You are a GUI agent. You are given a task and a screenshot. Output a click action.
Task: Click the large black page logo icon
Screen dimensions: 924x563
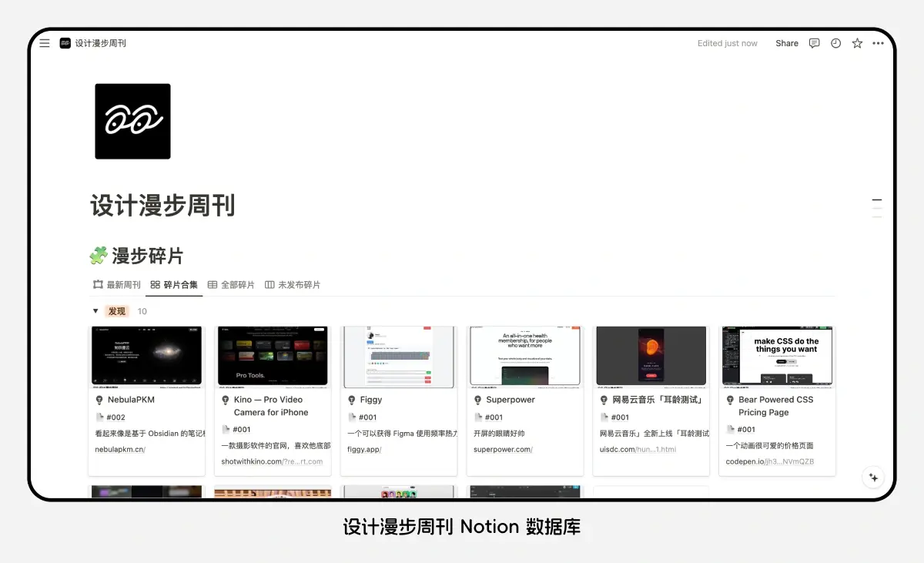click(x=132, y=122)
